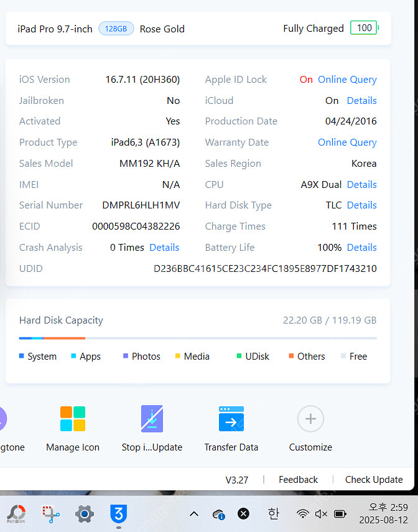
Task: Open Crash Analysis Details link
Action: click(164, 248)
